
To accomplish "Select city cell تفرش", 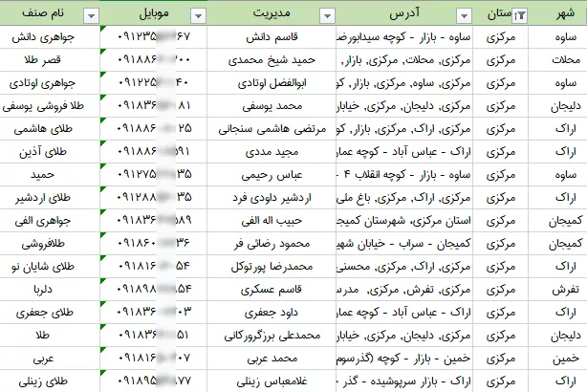I will tap(557, 289).
